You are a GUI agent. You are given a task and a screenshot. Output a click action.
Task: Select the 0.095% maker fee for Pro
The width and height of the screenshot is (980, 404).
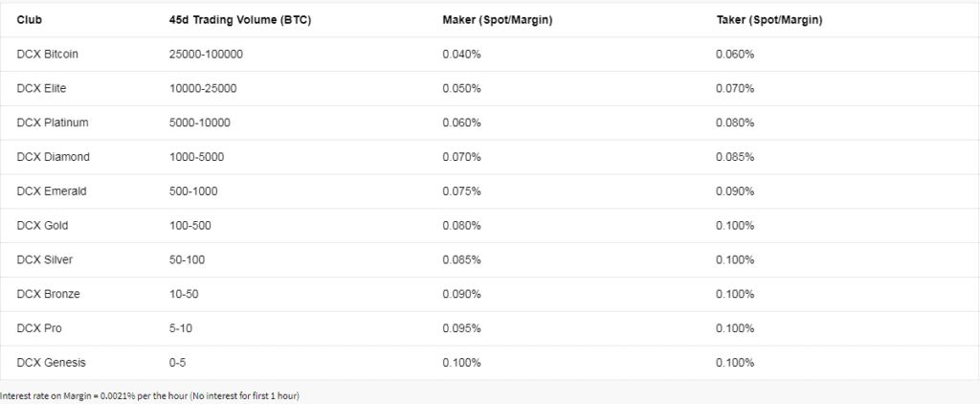tap(462, 329)
